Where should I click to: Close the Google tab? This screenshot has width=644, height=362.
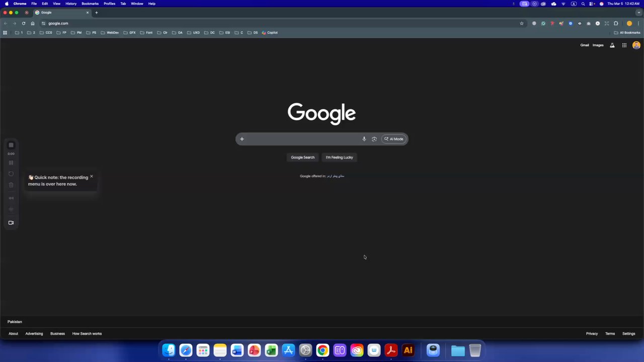point(87,13)
